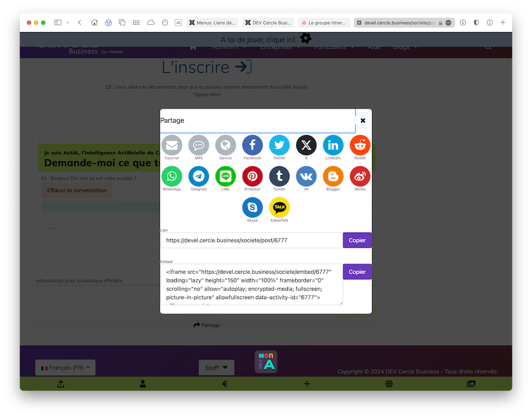This screenshot has height=417, width=532.
Task: Copy the Embed code with Copier
Action: point(357,272)
